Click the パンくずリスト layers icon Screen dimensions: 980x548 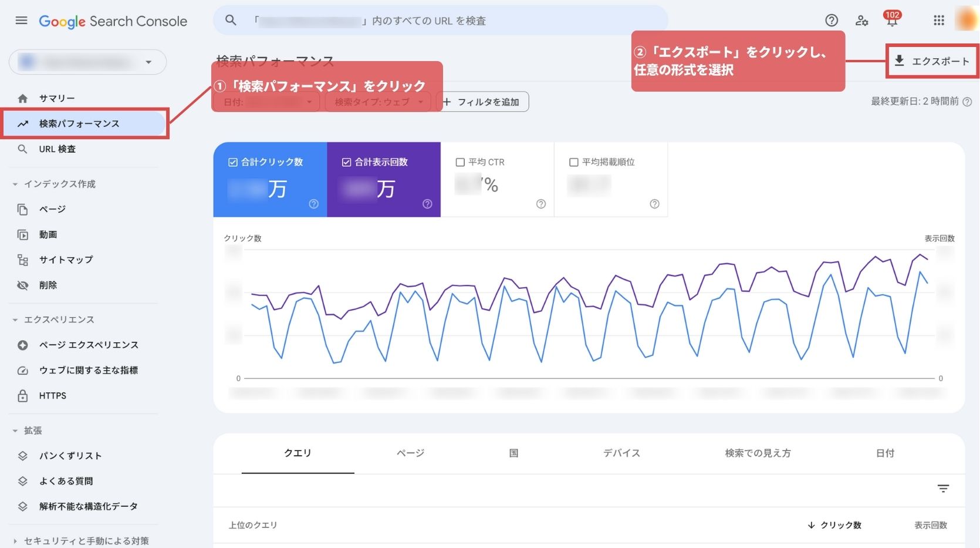point(23,455)
